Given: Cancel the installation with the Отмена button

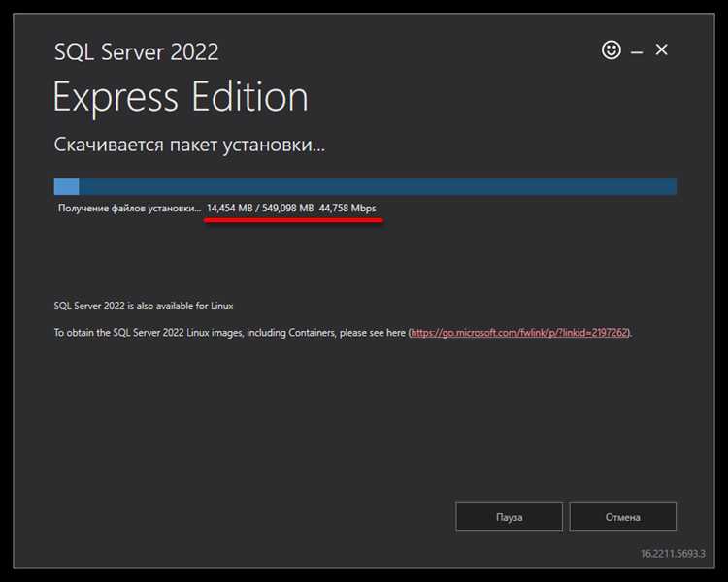Looking at the screenshot, I should (622, 517).
